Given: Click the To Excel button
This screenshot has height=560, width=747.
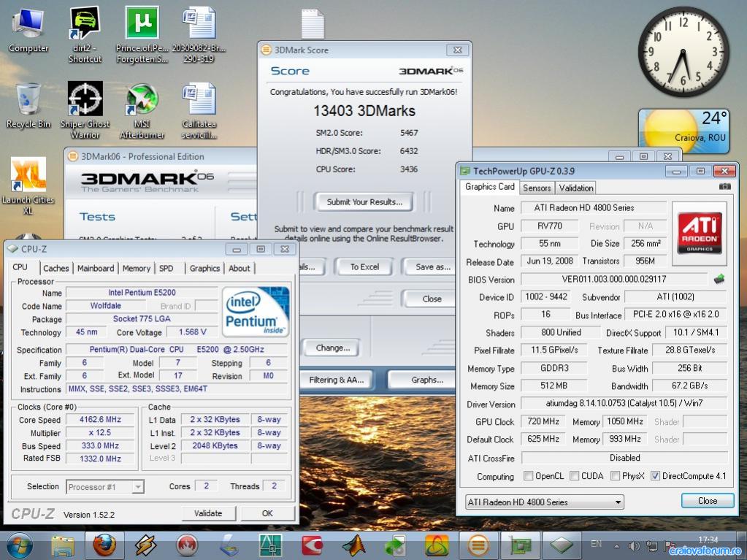Looking at the screenshot, I should point(364,266).
